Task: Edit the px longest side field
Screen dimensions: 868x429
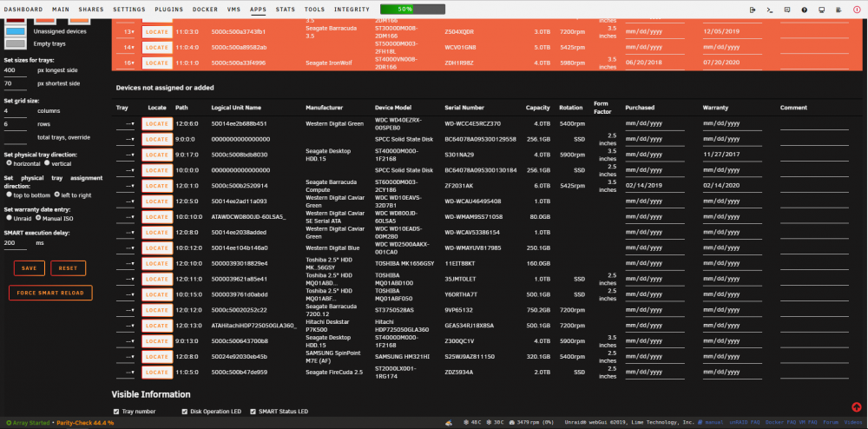Action: click(x=16, y=71)
